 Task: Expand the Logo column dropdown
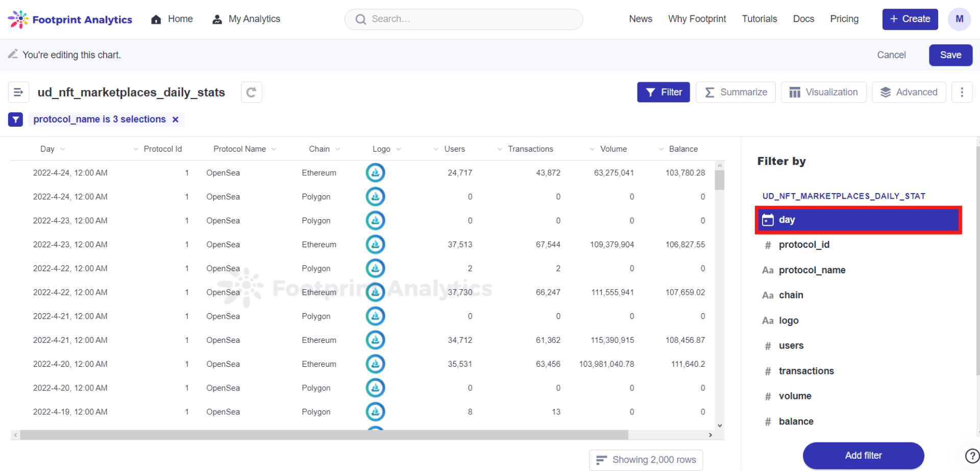[x=399, y=149]
